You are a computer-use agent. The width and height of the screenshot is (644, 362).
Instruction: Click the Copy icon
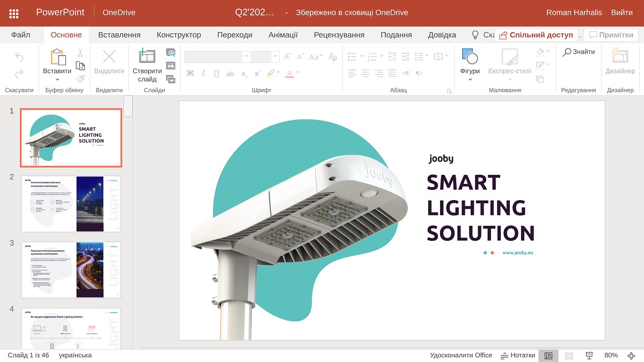(80, 66)
